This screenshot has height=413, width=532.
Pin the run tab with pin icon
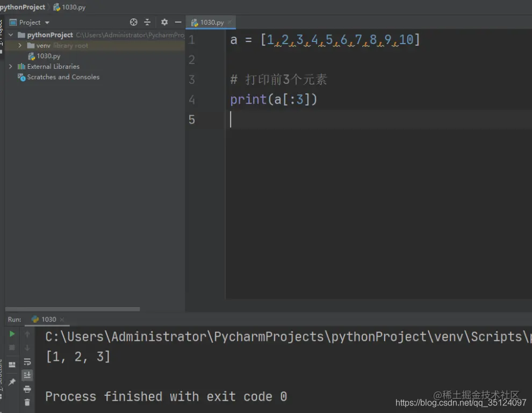click(12, 382)
